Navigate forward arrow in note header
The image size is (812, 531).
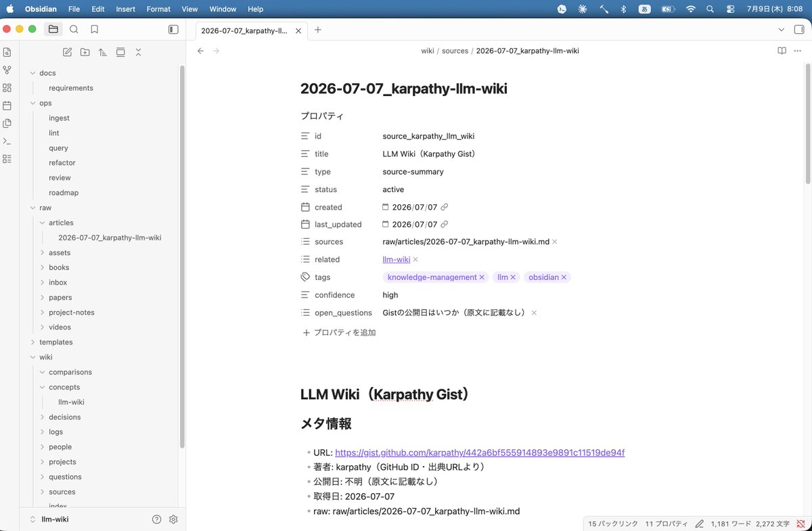click(217, 51)
